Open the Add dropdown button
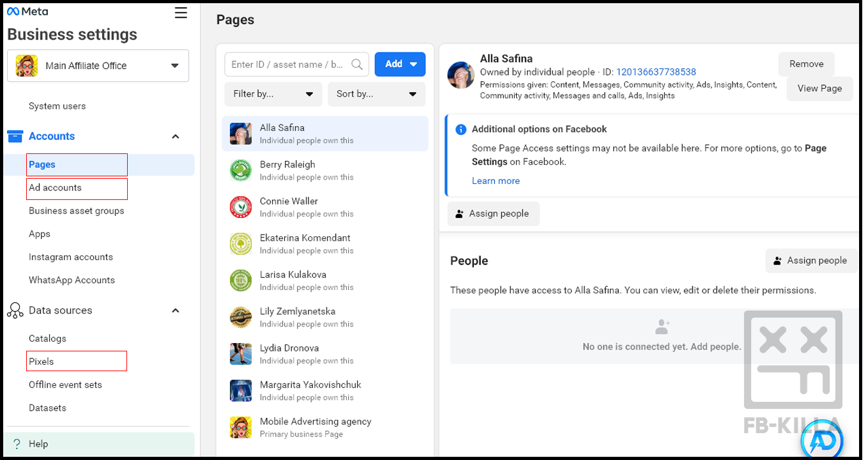868x460 pixels. (400, 64)
